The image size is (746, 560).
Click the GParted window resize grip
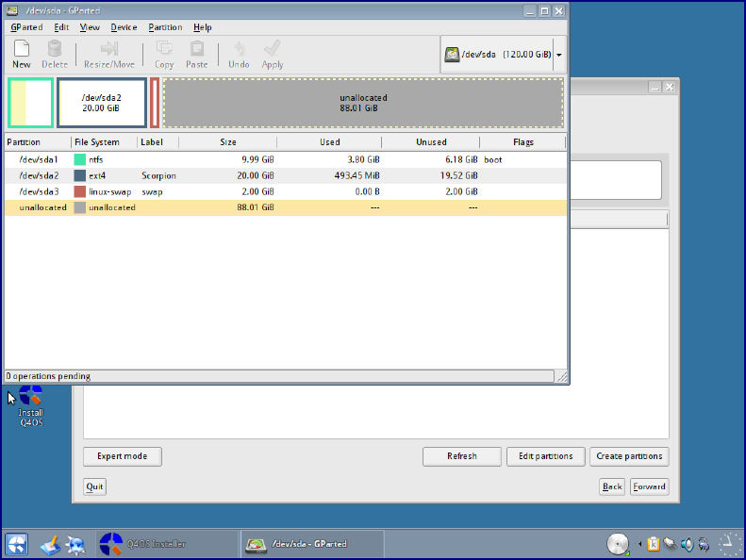tap(562, 376)
